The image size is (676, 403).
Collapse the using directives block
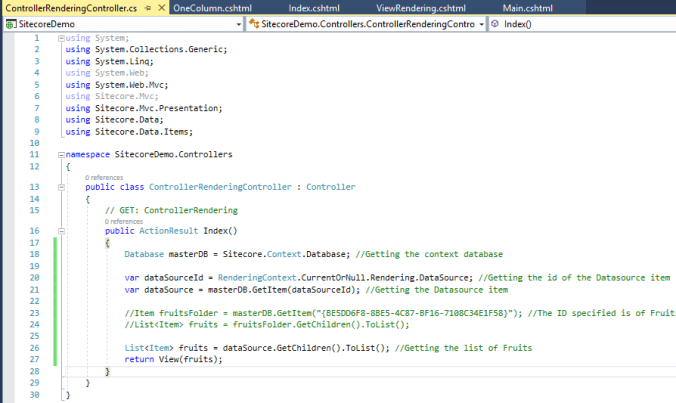pyautogui.click(x=60, y=38)
